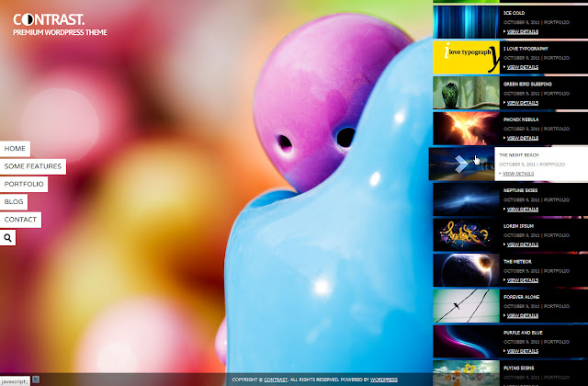The width and height of the screenshot is (588, 386).
Task: Open the Neptune Skies thumbnail
Action: point(467,199)
